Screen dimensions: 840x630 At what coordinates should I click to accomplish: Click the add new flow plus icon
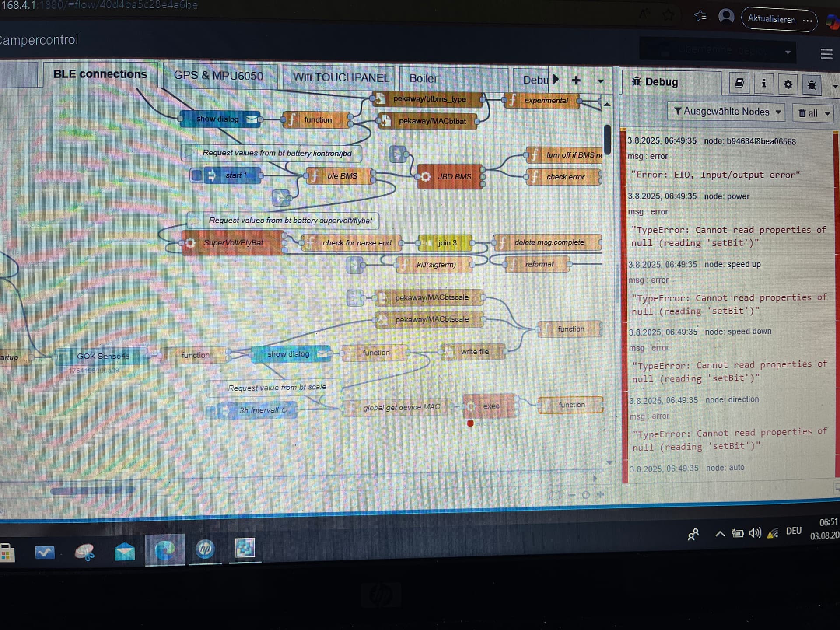click(x=576, y=80)
